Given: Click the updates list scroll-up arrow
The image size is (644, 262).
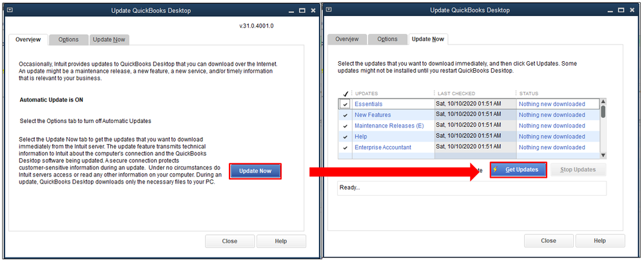Looking at the screenshot, I should pyautogui.click(x=603, y=102).
